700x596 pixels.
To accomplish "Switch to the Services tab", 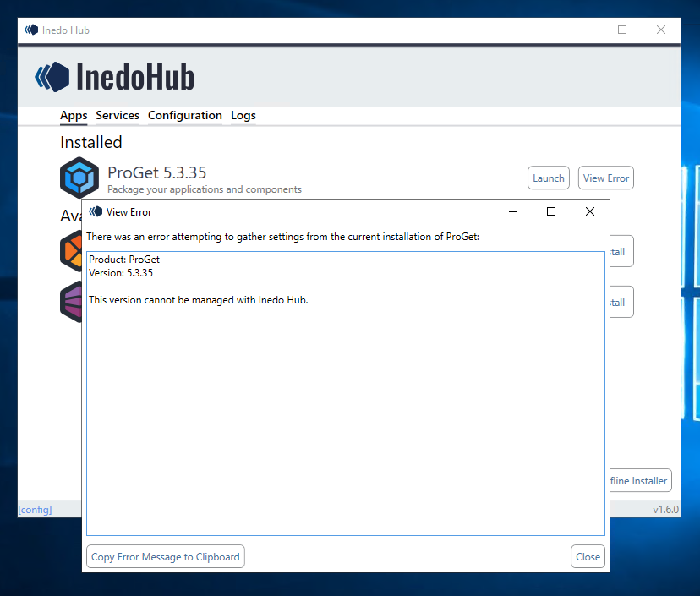I will (118, 116).
